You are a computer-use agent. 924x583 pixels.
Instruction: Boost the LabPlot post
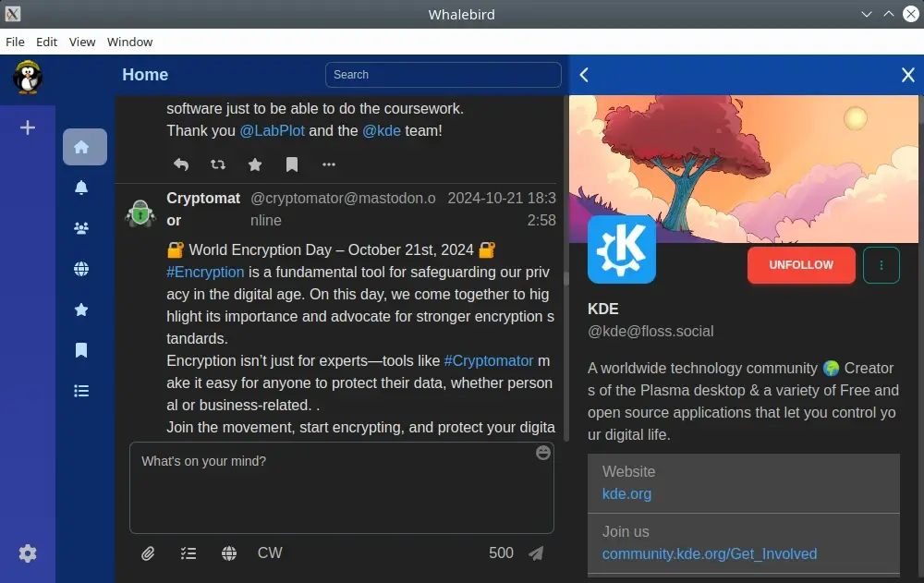pos(218,164)
